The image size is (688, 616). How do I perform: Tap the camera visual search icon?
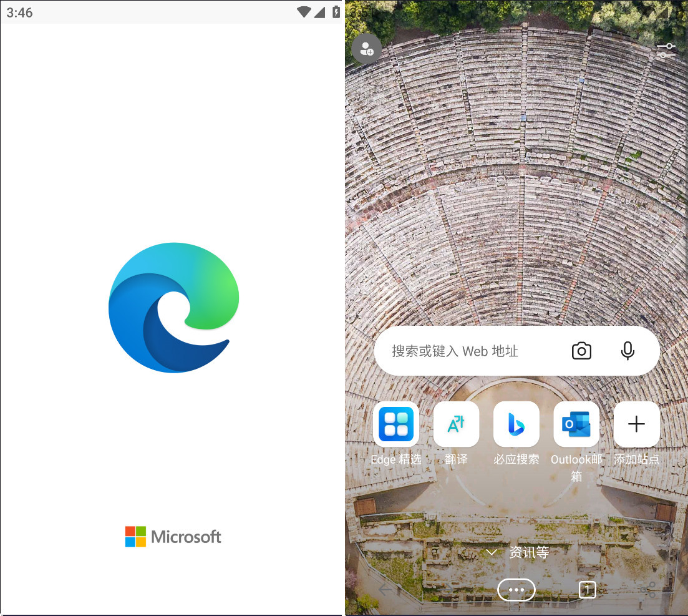point(581,351)
